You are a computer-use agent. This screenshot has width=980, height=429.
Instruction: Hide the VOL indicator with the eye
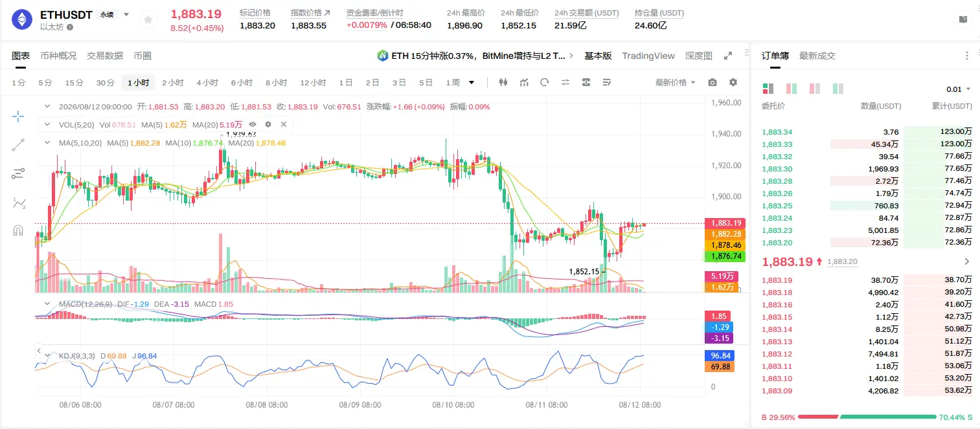(253, 124)
